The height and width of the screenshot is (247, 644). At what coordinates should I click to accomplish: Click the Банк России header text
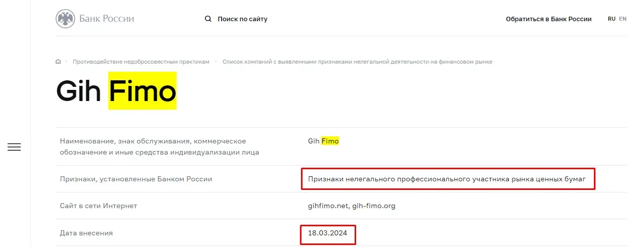(x=106, y=19)
